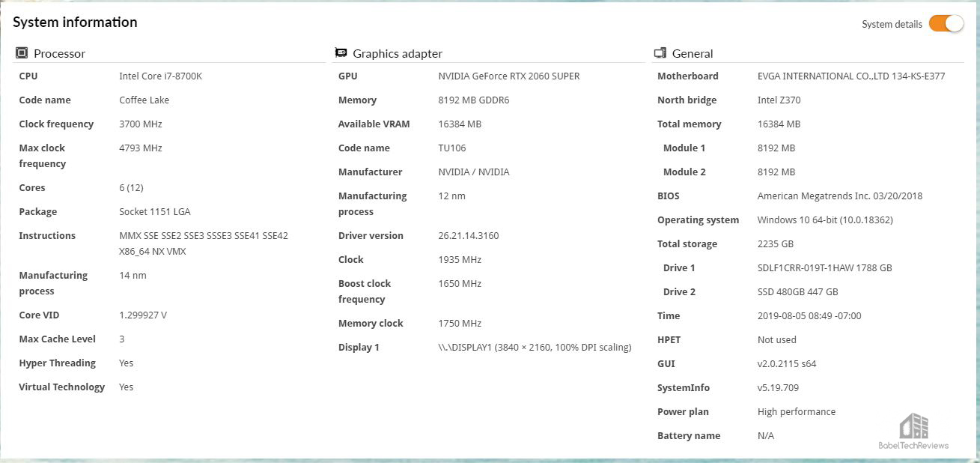
Task: Select Drive 1 'SDLF1CRR-019T-1HAW 1788 GB'
Action: (x=825, y=267)
